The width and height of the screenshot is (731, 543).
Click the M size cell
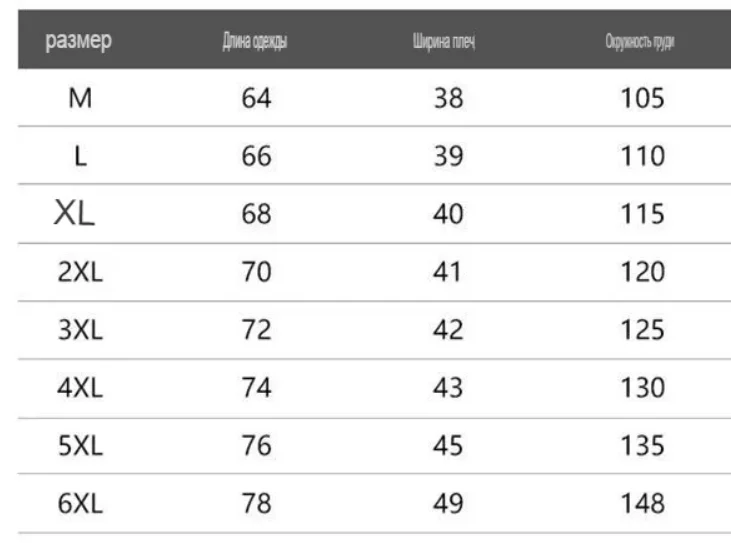tap(80, 98)
